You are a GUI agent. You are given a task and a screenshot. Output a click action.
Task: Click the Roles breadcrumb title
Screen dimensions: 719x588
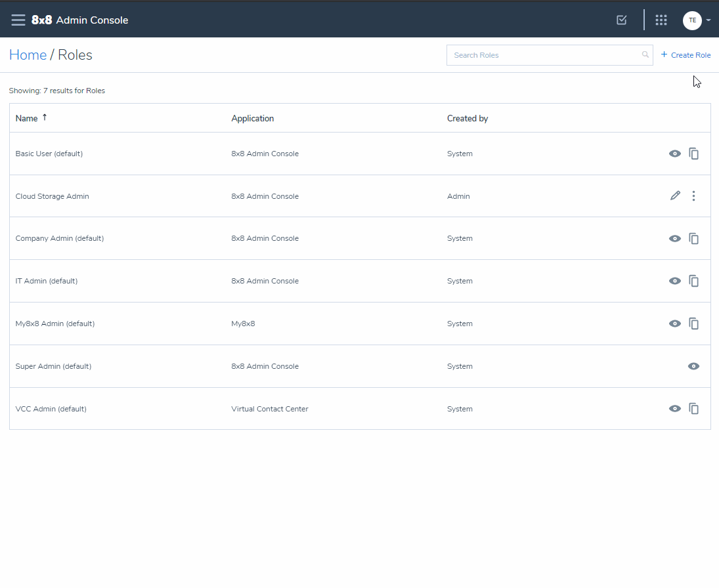pyautogui.click(x=76, y=55)
